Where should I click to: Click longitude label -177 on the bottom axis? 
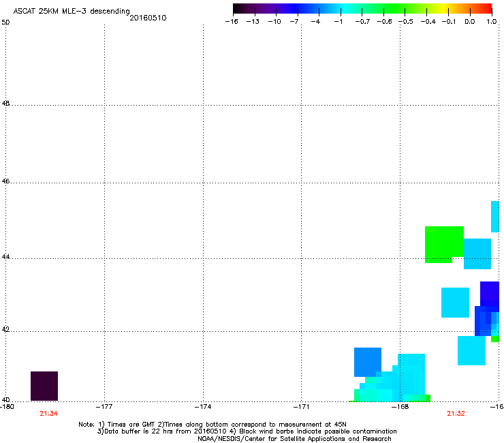click(104, 407)
